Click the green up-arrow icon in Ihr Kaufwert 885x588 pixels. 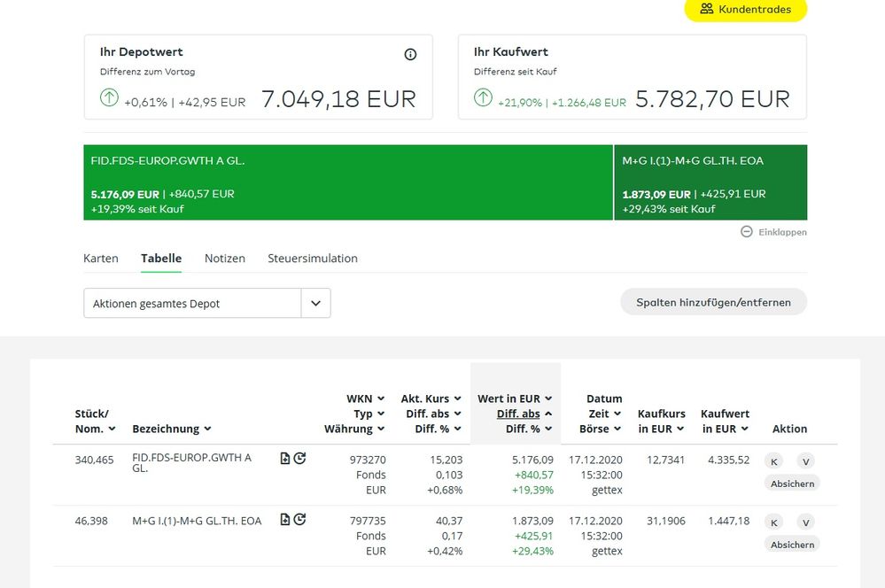[x=483, y=97]
